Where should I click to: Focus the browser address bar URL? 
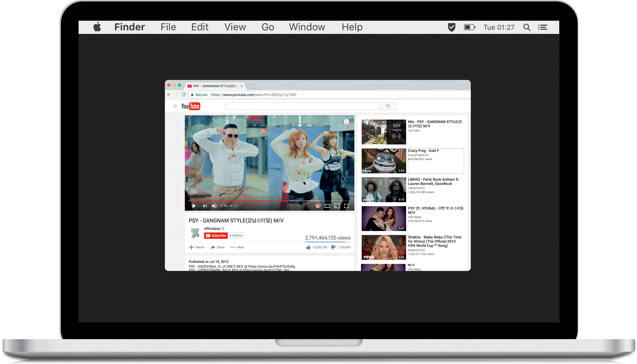coord(253,95)
